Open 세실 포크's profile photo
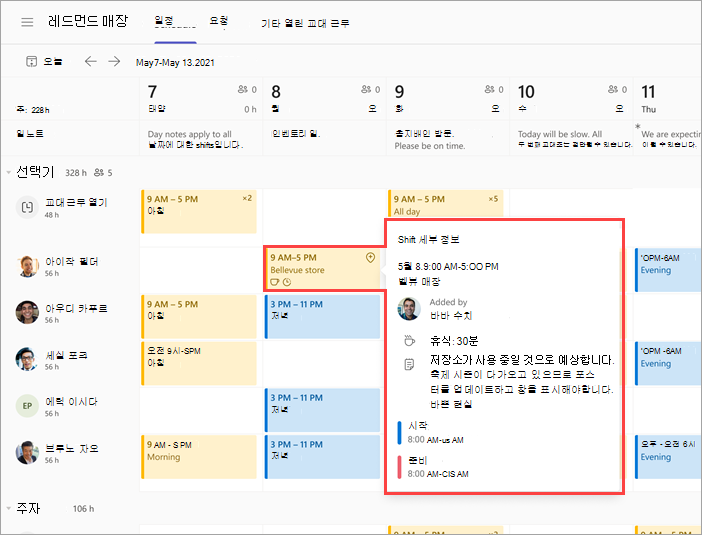 (27, 359)
